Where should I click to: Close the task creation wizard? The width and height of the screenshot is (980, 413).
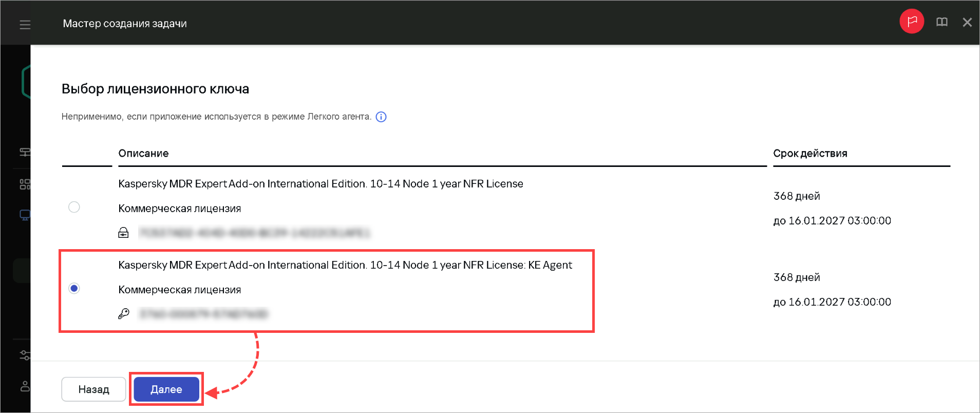[967, 23]
